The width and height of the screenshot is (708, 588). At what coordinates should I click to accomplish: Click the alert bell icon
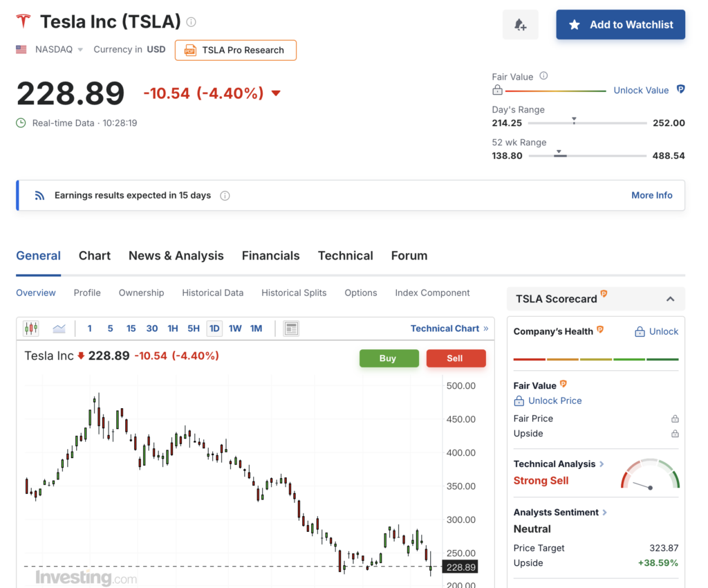(x=520, y=24)
